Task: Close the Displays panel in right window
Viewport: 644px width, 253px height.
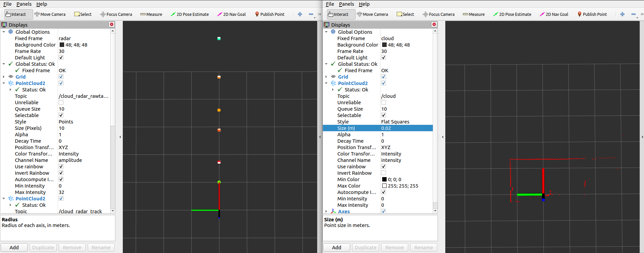Action: 434,25
